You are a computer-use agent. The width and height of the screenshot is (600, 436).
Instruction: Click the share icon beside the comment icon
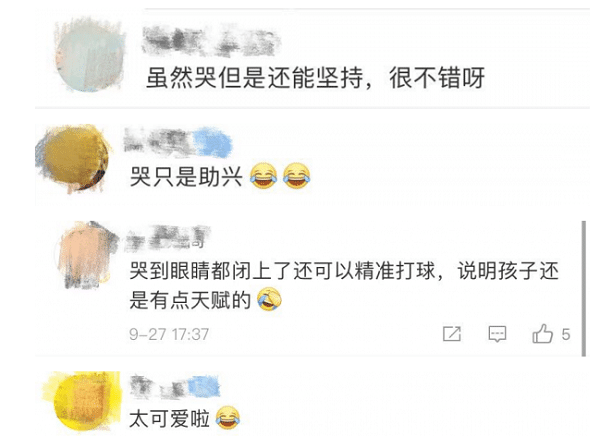click(452, 334)
